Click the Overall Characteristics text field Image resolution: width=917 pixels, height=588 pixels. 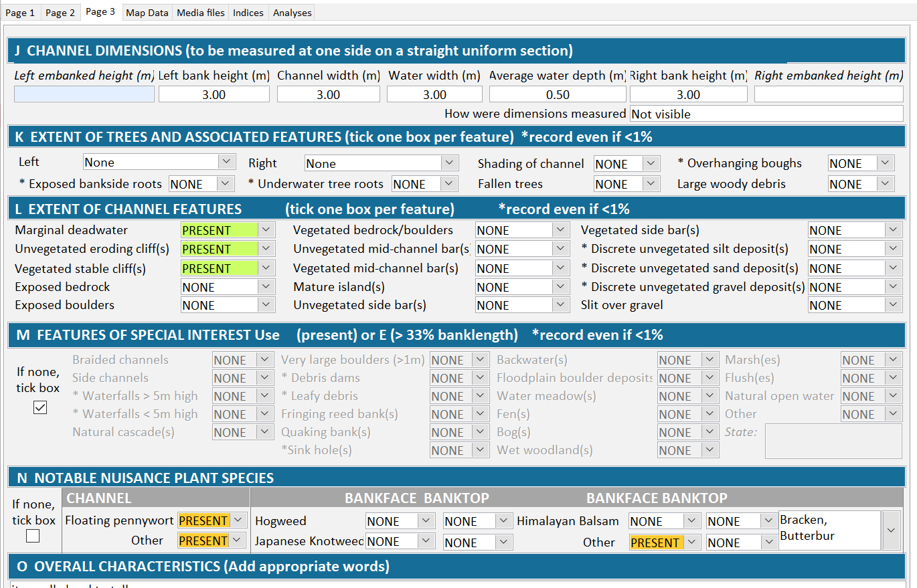click(457, 584)
